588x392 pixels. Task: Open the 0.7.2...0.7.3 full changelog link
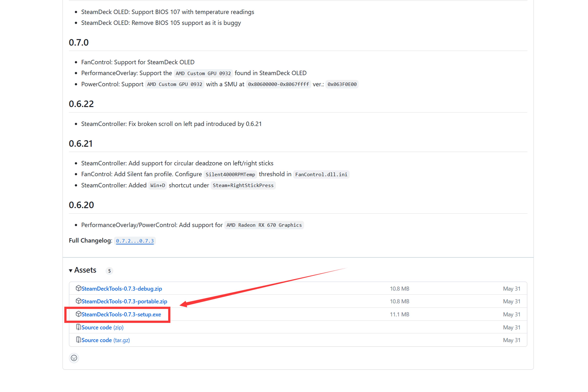135,241
